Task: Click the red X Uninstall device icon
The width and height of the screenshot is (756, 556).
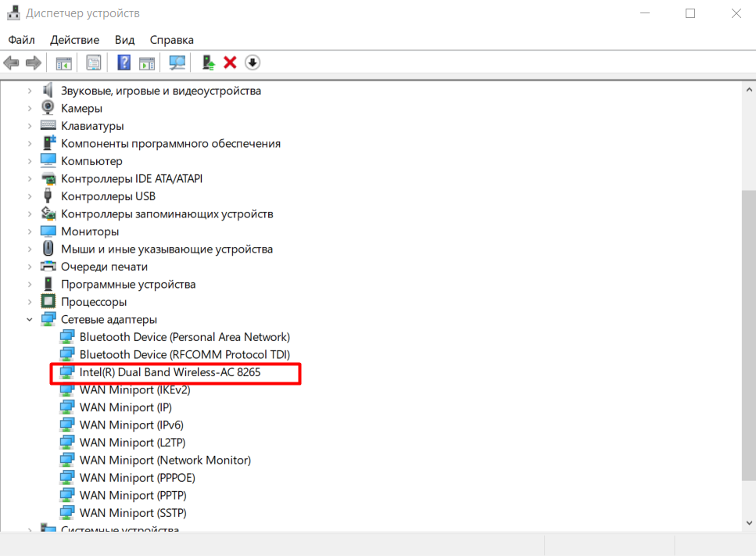Action: [230, 63]
